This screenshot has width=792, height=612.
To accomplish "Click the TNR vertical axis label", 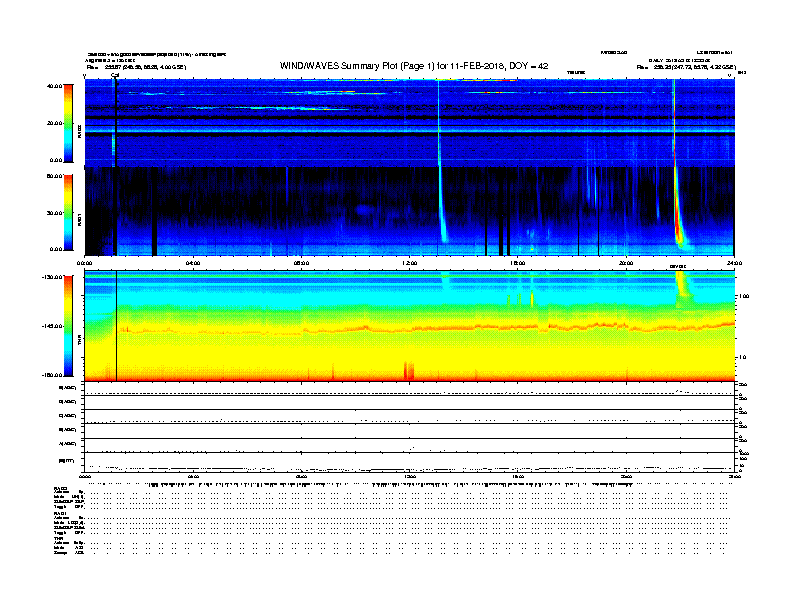I will click(79, 341).
